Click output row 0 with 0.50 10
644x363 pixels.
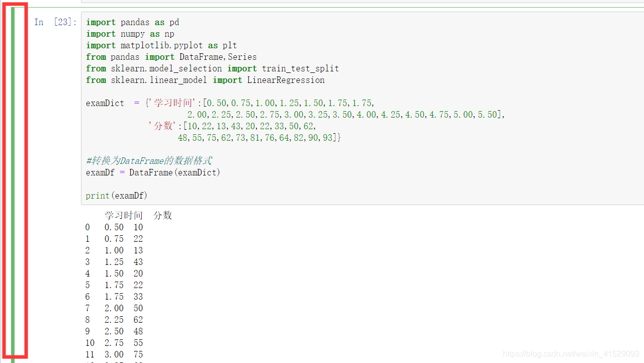point(114,227)
